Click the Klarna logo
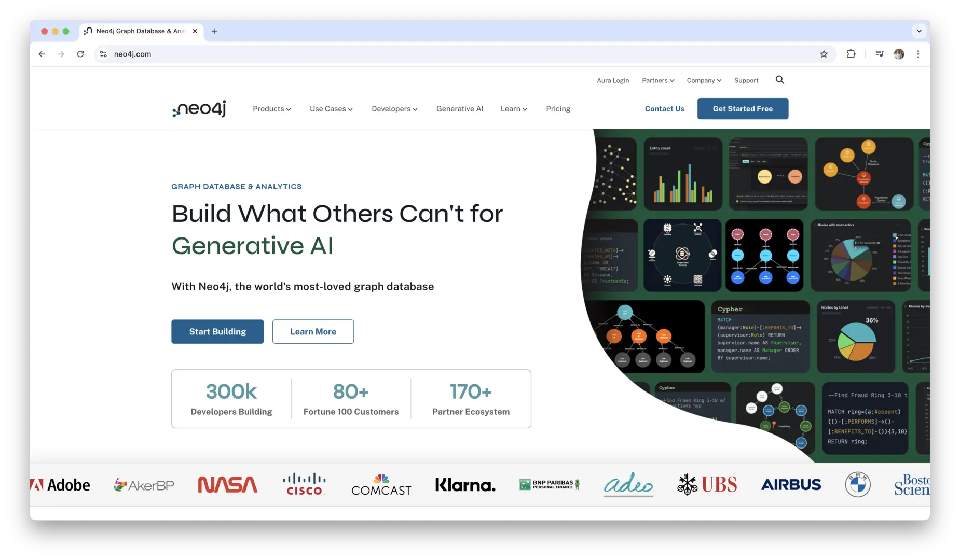The image size is (960, 560). pyautogui.click(x=465, y=485)
